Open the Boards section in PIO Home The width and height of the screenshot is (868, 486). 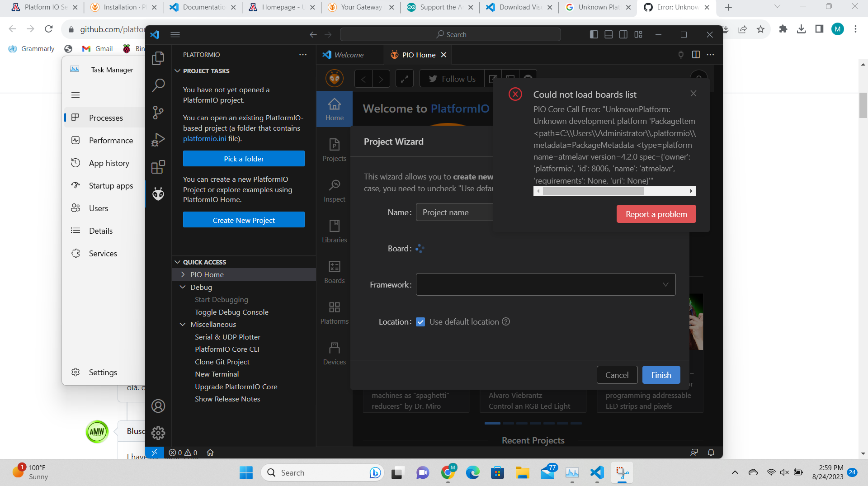(335, 272)
